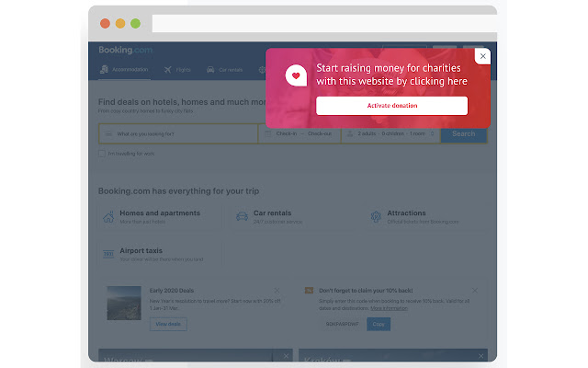Switch to the Flights tab

click(x=177, y=70)
